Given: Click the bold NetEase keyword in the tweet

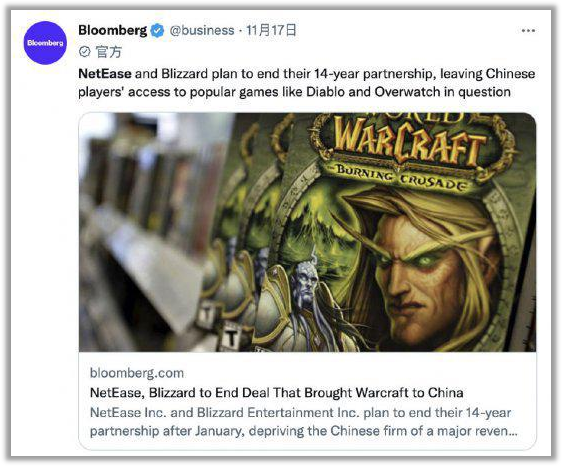Looking at the screenshot, I should coord(105,74).
